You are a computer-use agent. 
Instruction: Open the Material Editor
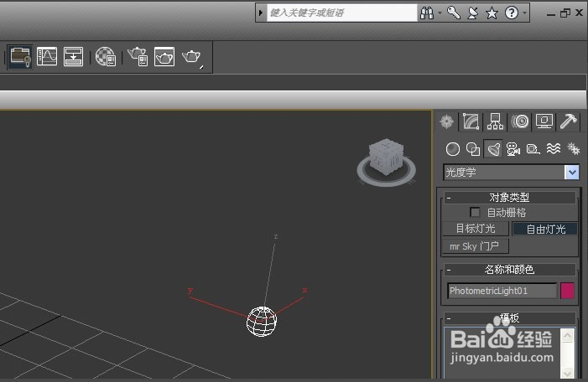tap(106, 57)
